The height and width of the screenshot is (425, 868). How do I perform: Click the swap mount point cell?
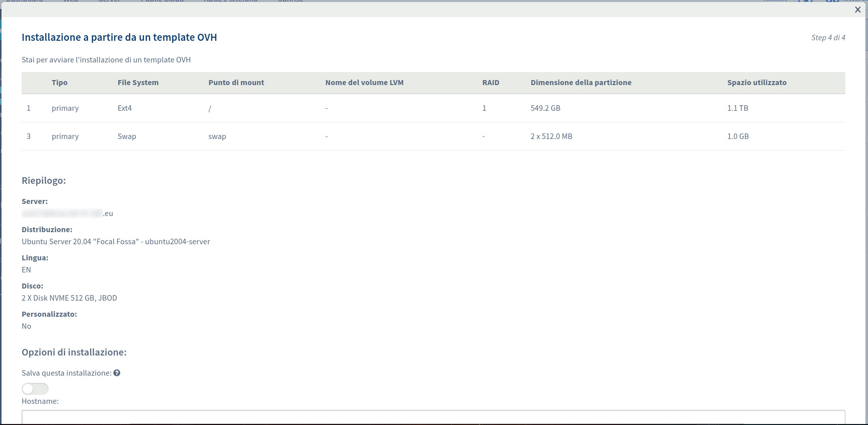217,136
